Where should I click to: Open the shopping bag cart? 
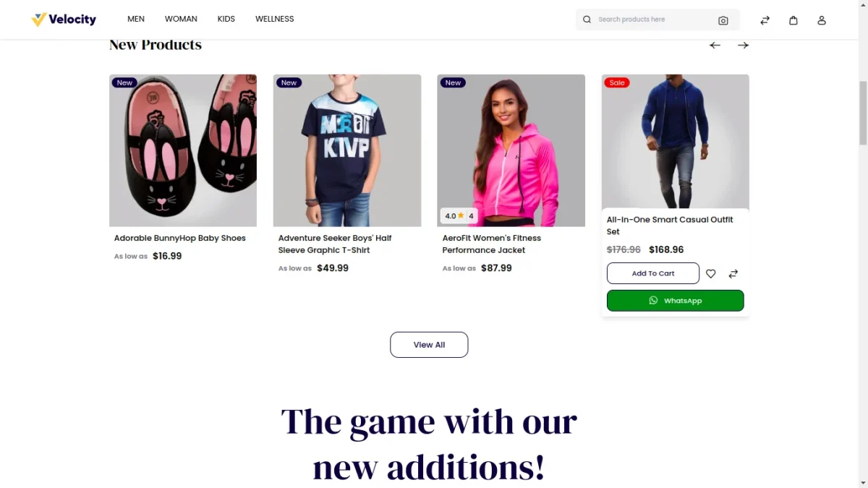click(x=793, y=20)
